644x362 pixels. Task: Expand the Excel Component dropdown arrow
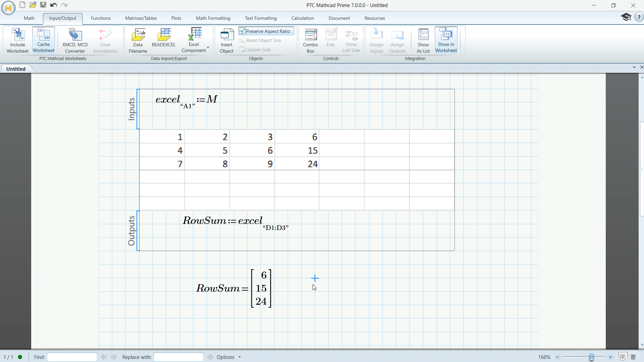point(208,48)
